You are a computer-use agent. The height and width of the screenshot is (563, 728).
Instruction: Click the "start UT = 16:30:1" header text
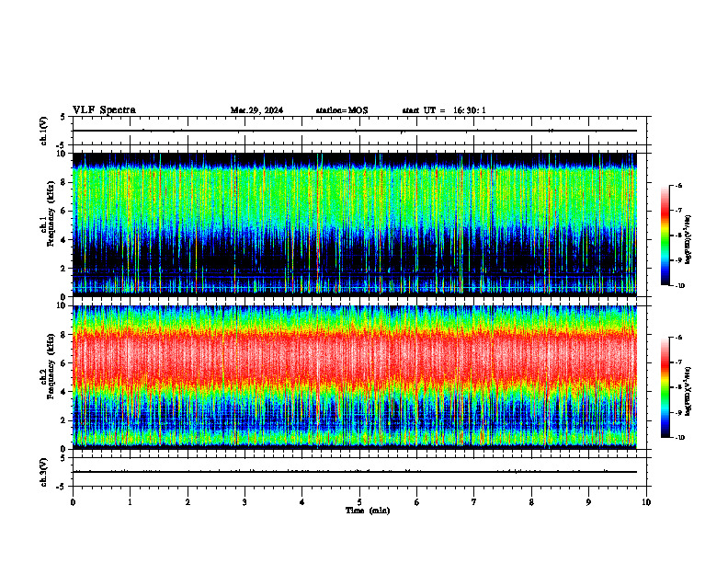click(444, 110)
